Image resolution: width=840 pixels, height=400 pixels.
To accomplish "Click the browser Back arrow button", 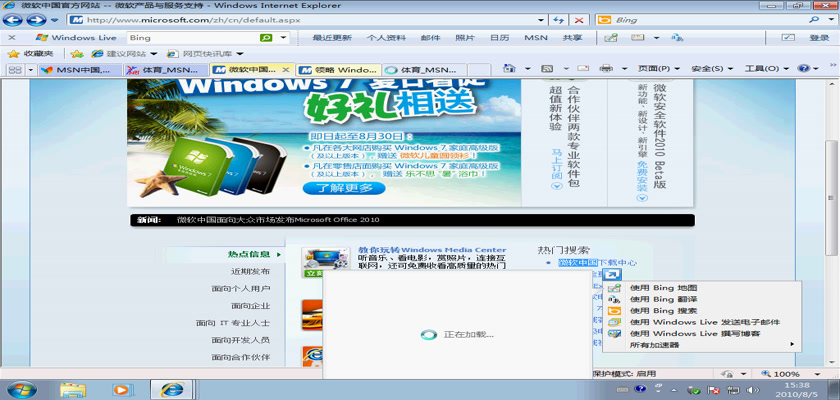I will 14,20.
